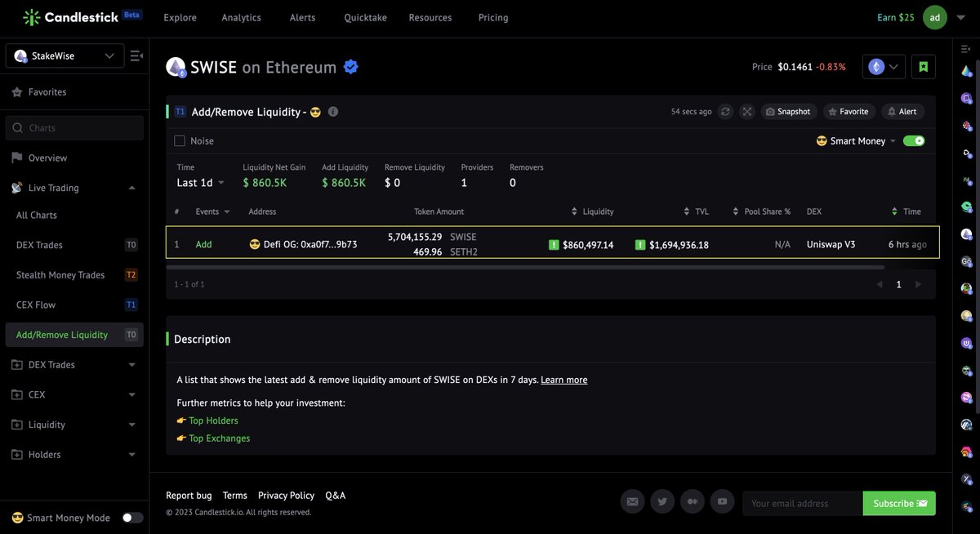Enable Smart Money Mode toggle

pos(132,518)
